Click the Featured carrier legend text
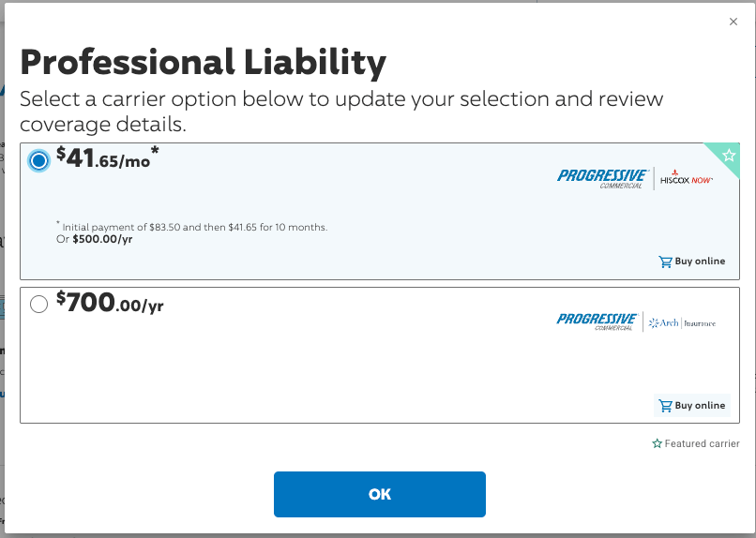756x538 pixels. pyautogui.click(x=702, y=443)
